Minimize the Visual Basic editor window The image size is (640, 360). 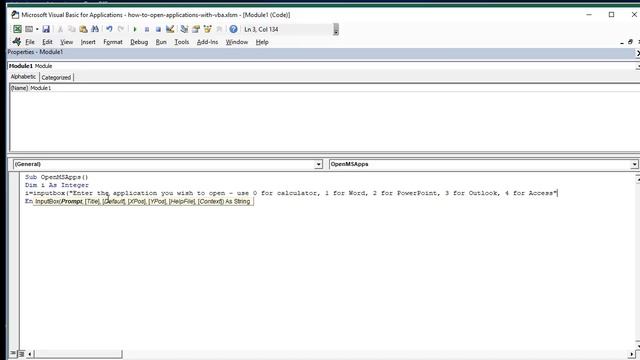pyautogui.click(x=589, y=15)
